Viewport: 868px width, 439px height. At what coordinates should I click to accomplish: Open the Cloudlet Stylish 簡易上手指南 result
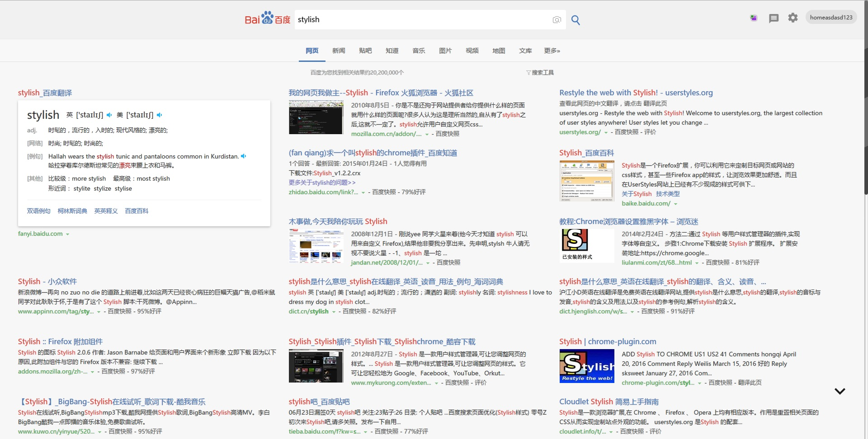[x=609, y=402]
